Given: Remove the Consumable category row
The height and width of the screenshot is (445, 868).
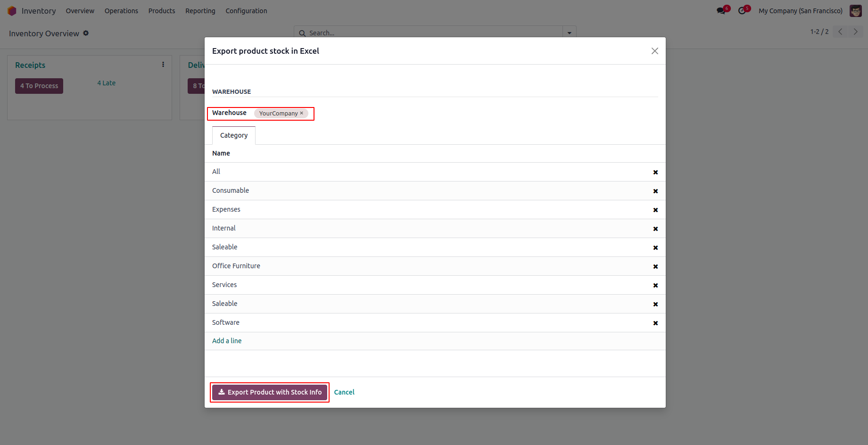Looking at the screenshot, I should click(x=655, y=191).
